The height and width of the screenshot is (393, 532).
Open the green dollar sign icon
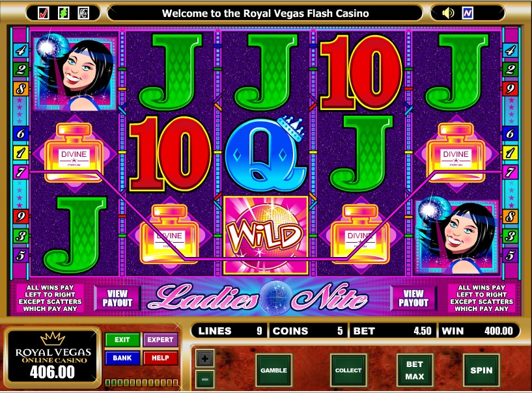(63, 13)
